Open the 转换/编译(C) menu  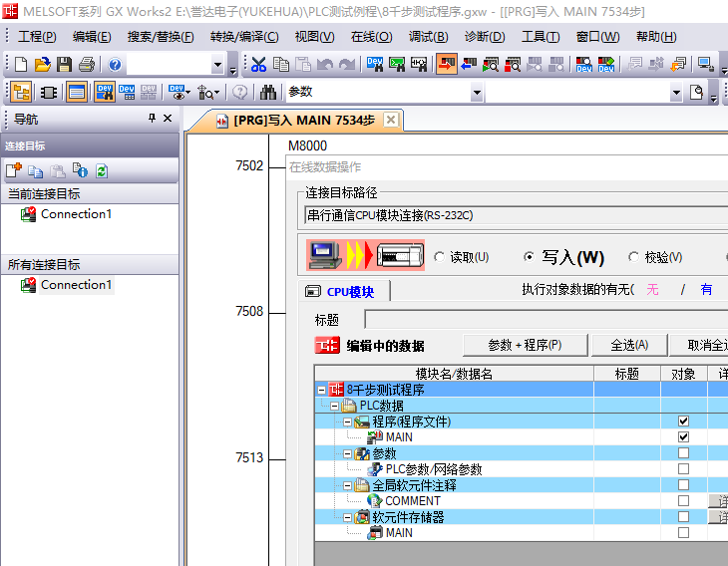244,37
